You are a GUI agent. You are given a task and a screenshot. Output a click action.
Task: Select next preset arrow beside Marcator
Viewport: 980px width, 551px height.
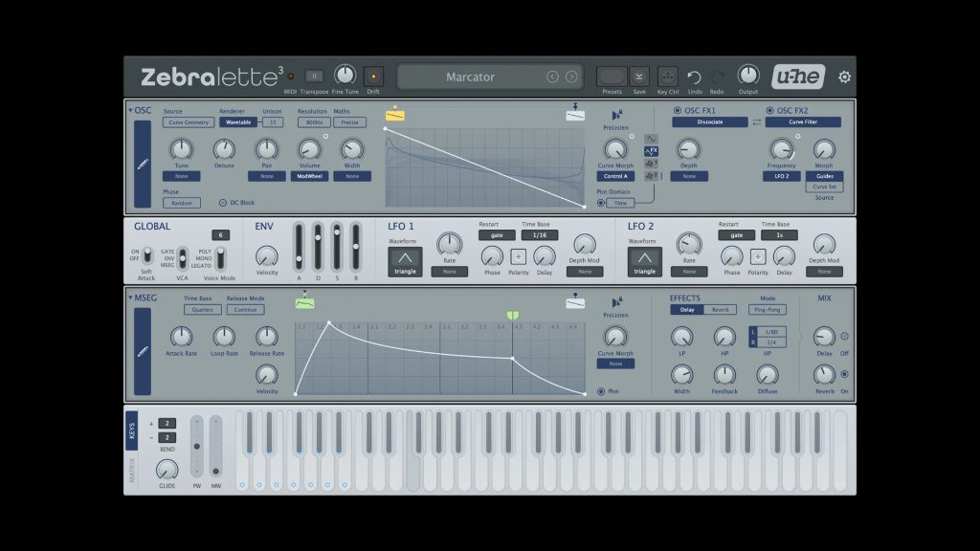[571, 77]
